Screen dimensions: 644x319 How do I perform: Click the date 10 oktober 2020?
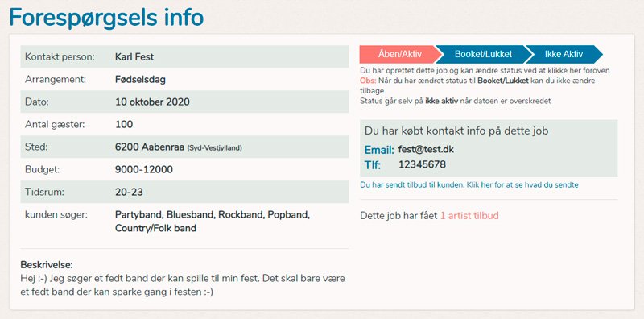152,102
